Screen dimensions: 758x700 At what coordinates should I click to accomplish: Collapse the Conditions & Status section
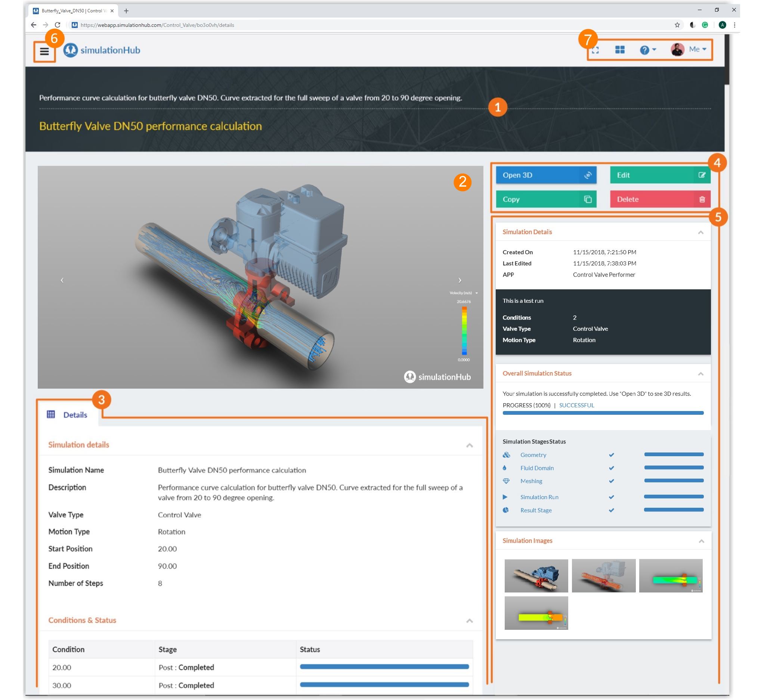(470, 620)
